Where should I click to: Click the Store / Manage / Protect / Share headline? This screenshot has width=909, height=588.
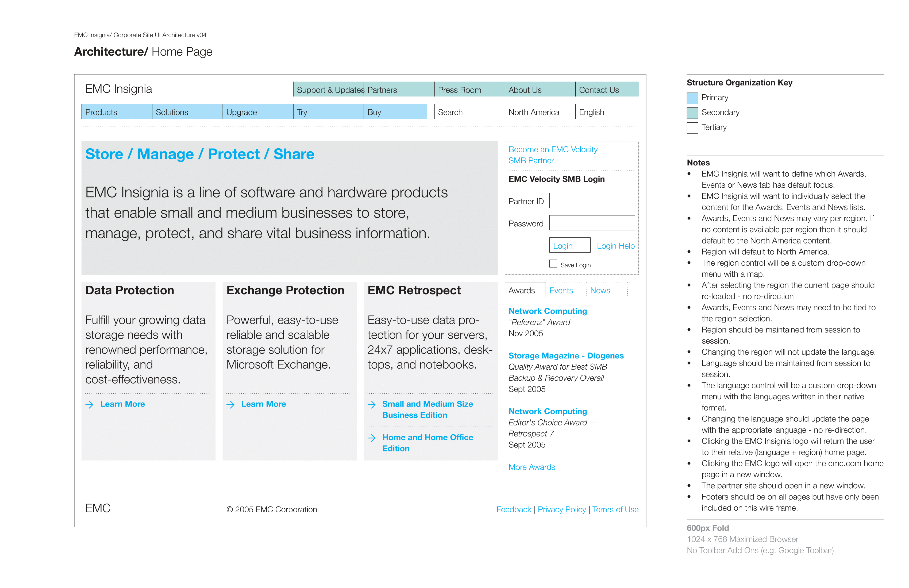tap(200, 154)
